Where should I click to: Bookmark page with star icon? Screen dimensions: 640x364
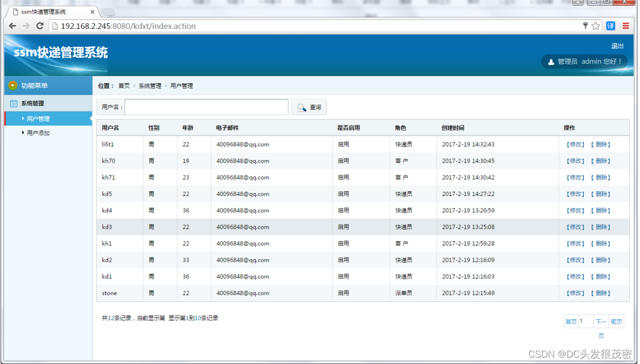pos(596,26)
